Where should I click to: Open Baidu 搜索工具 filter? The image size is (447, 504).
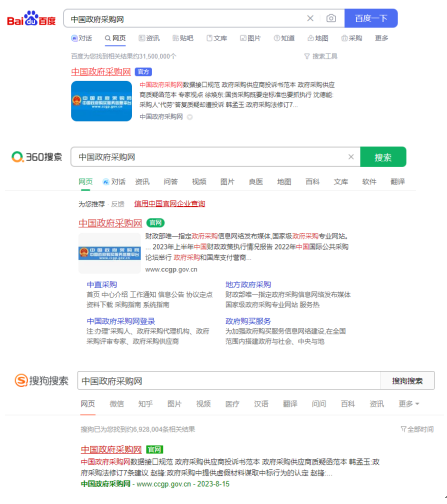321,56
